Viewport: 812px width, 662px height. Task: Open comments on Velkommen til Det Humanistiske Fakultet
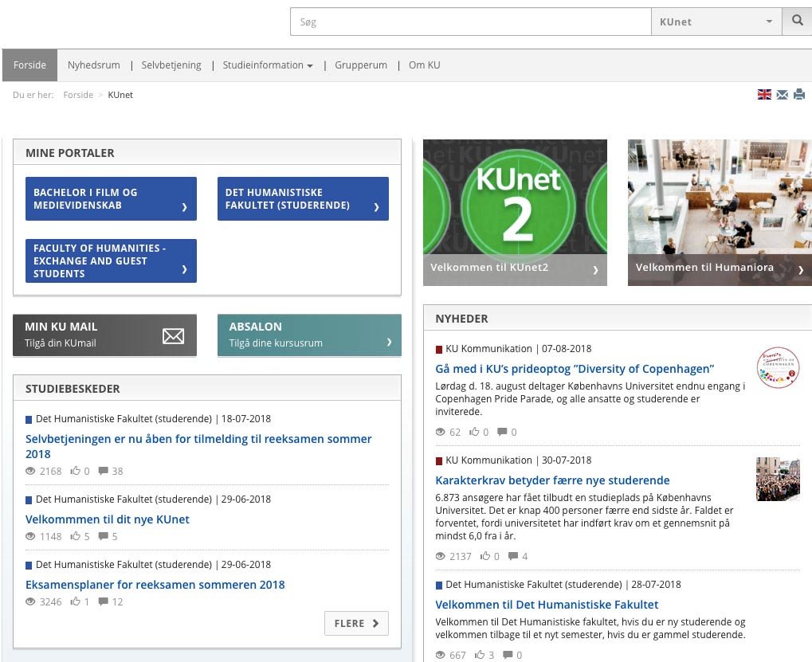[x=508, y=654]
